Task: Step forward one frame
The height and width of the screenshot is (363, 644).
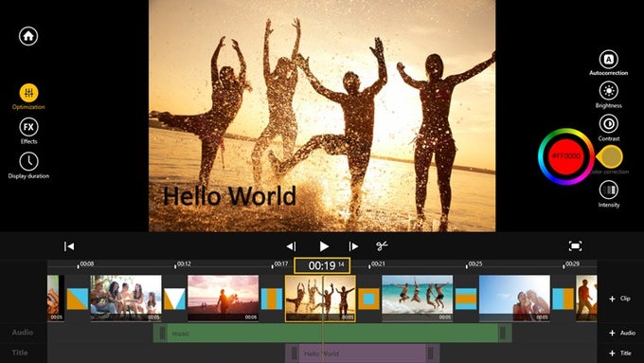Action: 353,246
